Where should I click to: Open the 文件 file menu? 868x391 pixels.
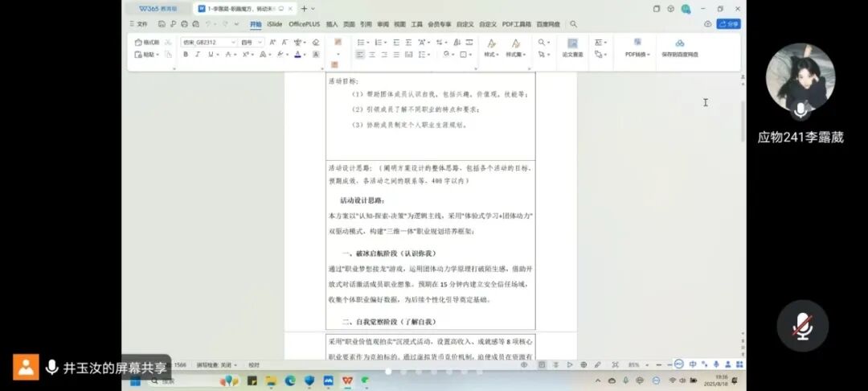(x=141, y=24)
